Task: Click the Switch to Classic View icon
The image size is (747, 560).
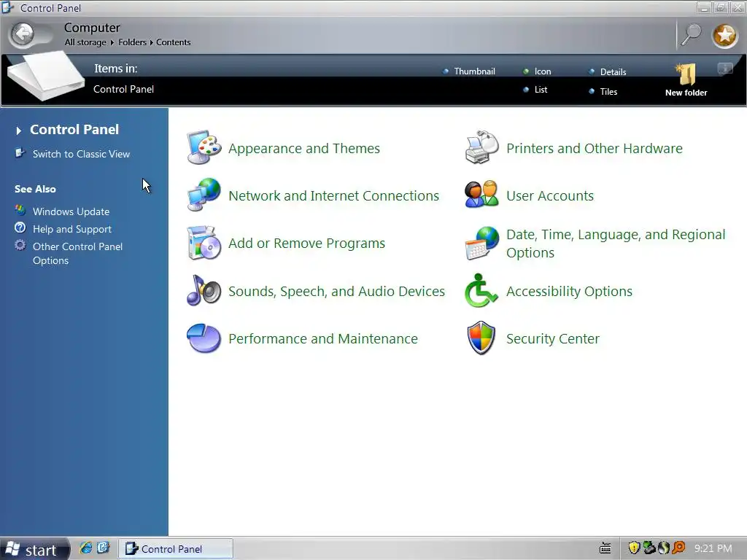Action: 20,153
